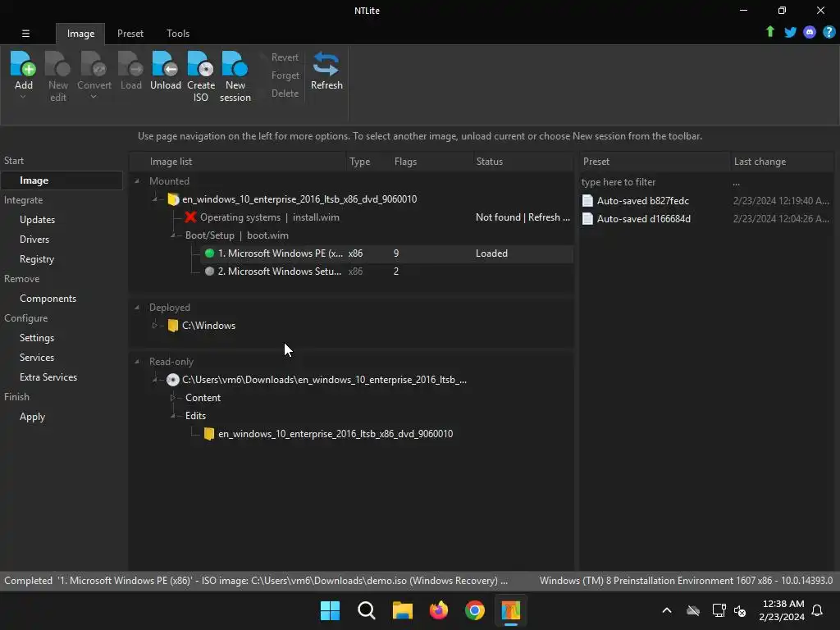Open the hamburger menu
This screenshot has width=840, height=630.
click(x=25, y=33)
